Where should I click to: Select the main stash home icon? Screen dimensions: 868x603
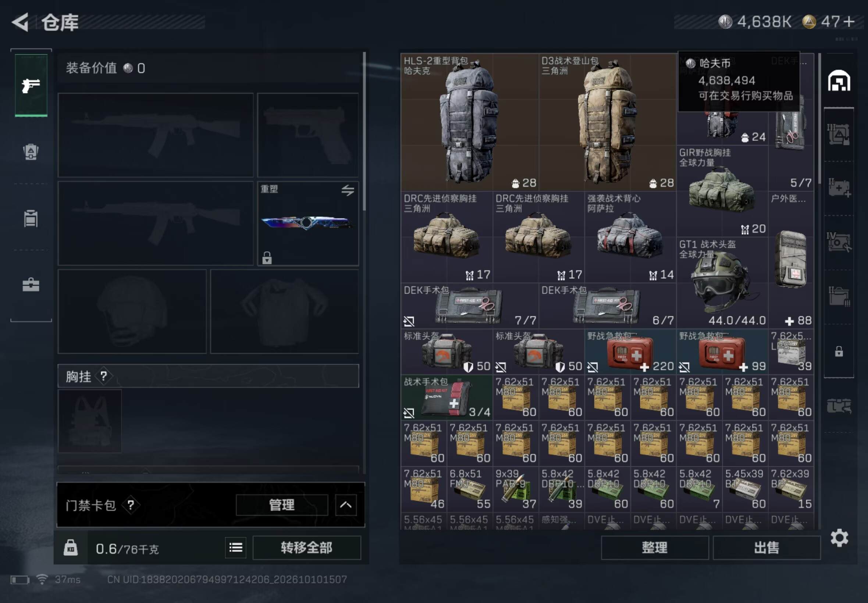pos(839,80)
